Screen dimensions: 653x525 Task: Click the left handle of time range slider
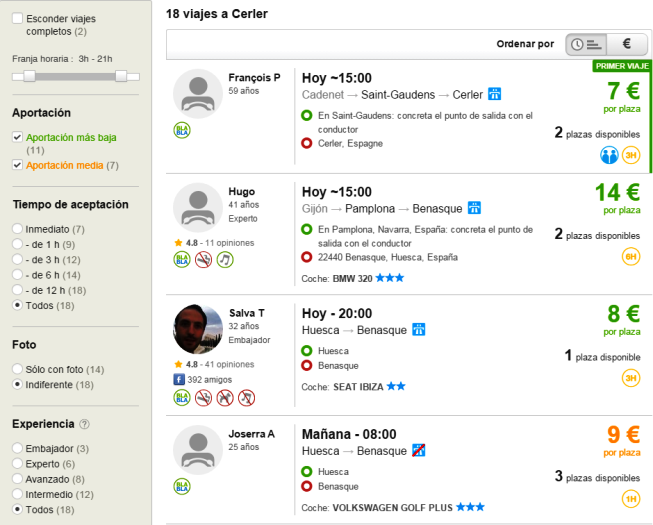30,76
